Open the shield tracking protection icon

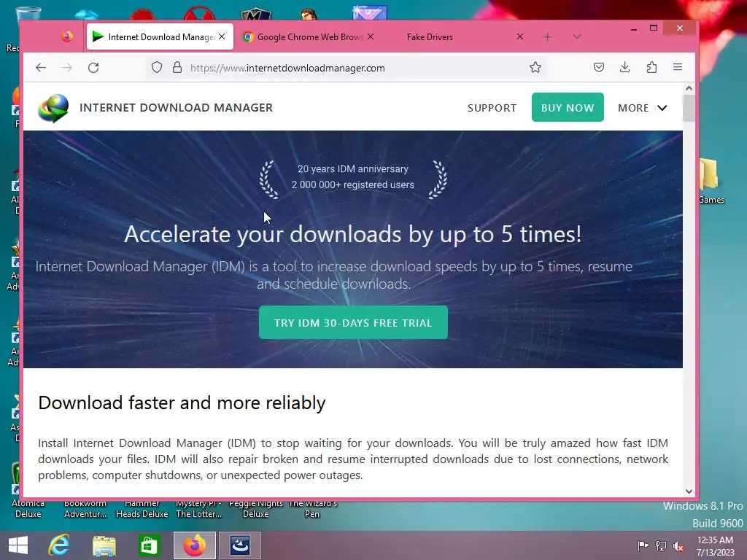click(157, 68)
